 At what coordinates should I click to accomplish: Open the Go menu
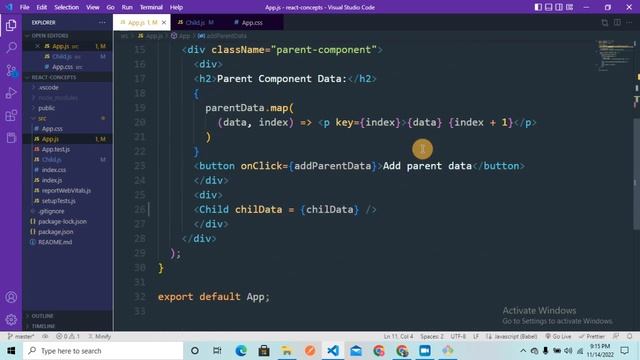(110, 7)
